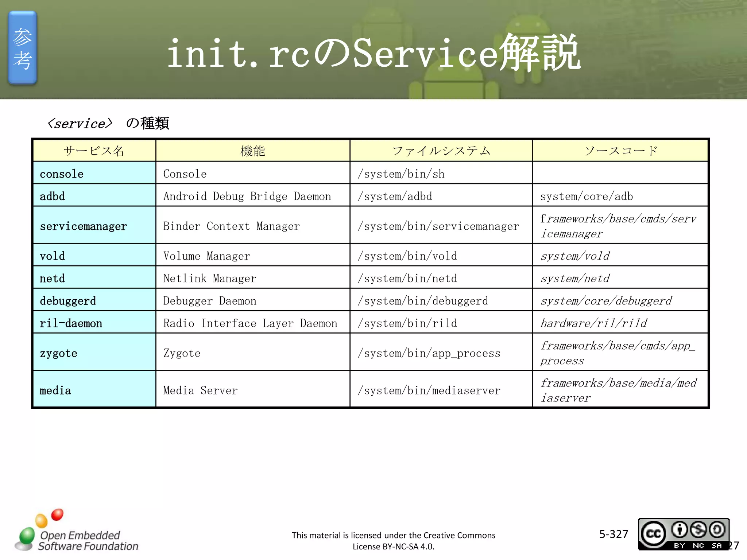747x560 pixels.
Task: Click the ファイルシステム column header
Action: [441, 151]
